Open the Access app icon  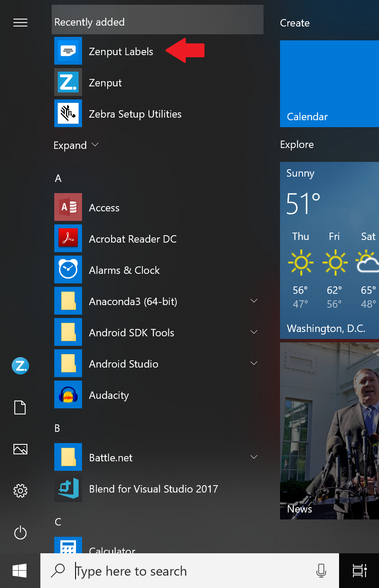tap(68, 207)
